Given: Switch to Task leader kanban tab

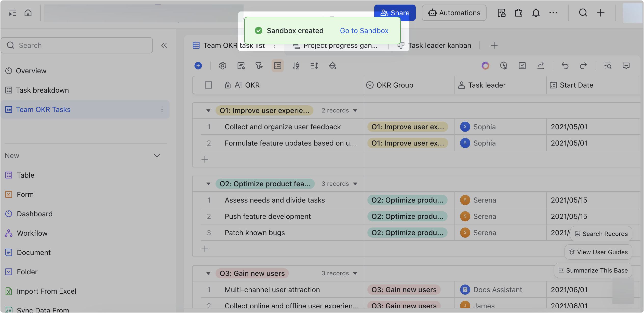Looking at the screenshot, I should point(435,45).
